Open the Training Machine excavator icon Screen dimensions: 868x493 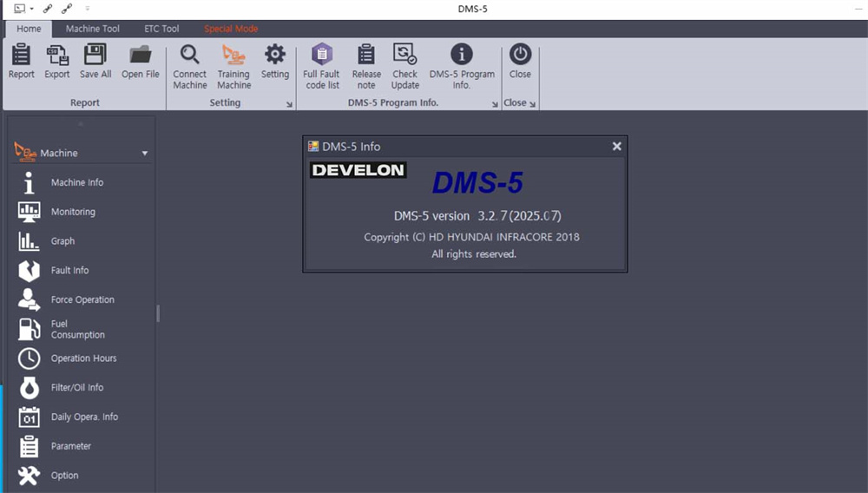tap(233, 56)
